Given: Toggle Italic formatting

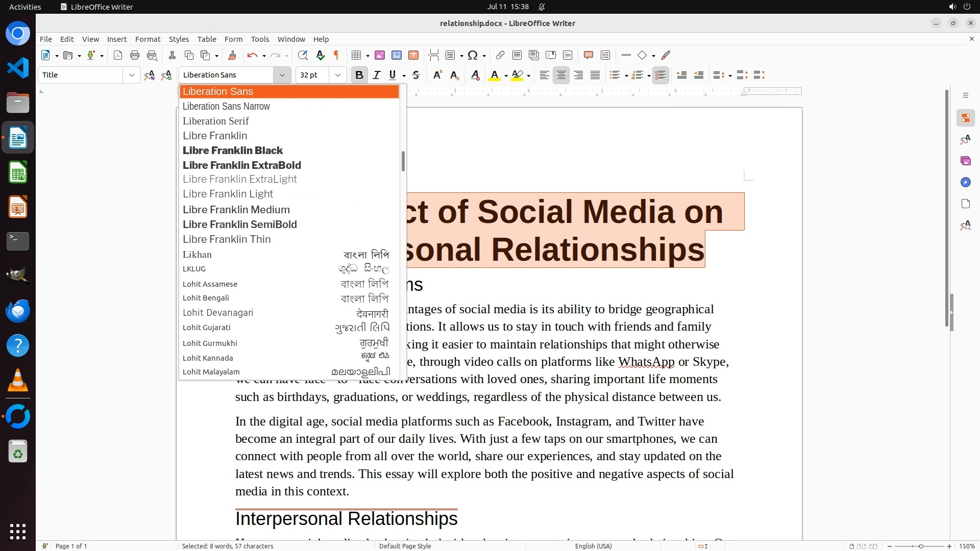Looking at the screenshot, I should coord(377,75).
